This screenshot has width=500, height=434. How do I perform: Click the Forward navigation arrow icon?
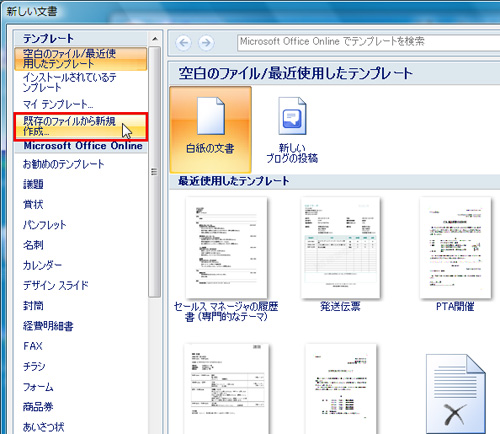point(206,43)
